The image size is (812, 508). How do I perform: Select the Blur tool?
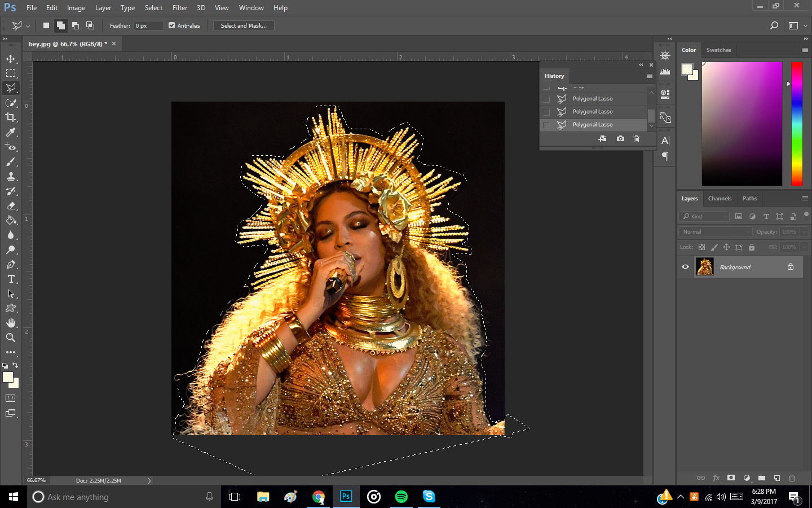(11, 235)
